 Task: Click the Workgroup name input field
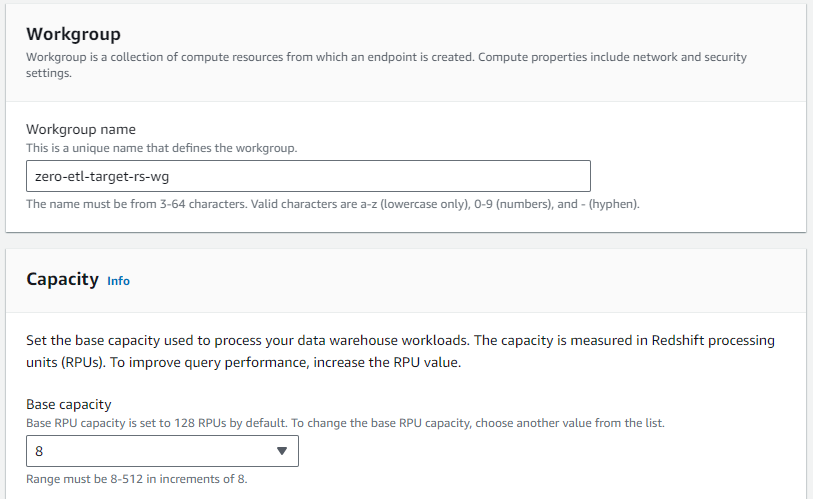click(400, 176)
